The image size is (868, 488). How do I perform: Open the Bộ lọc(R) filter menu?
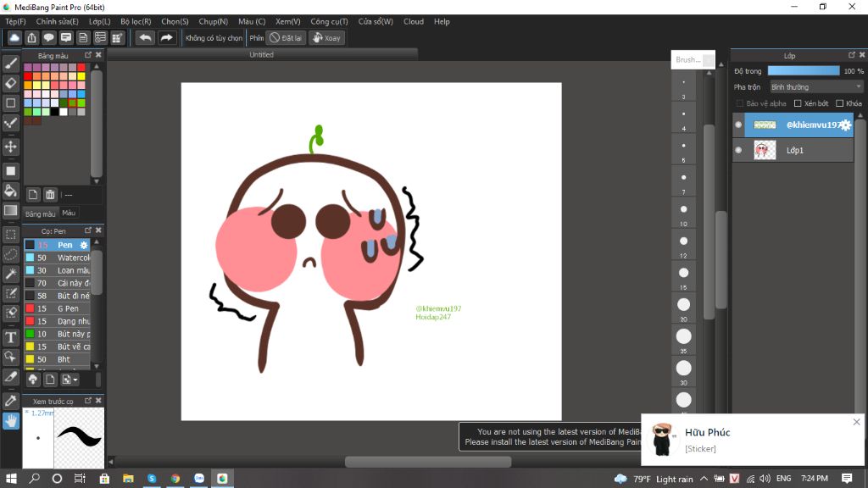[x=136, y=21]
